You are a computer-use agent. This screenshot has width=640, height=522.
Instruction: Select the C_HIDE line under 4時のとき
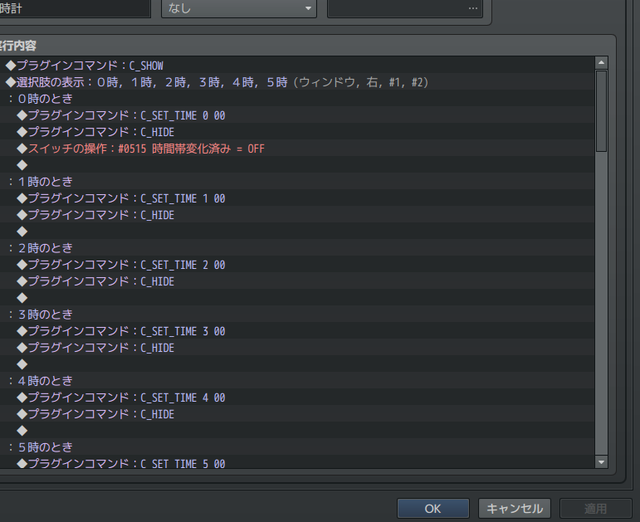click(x=297, y=414)
